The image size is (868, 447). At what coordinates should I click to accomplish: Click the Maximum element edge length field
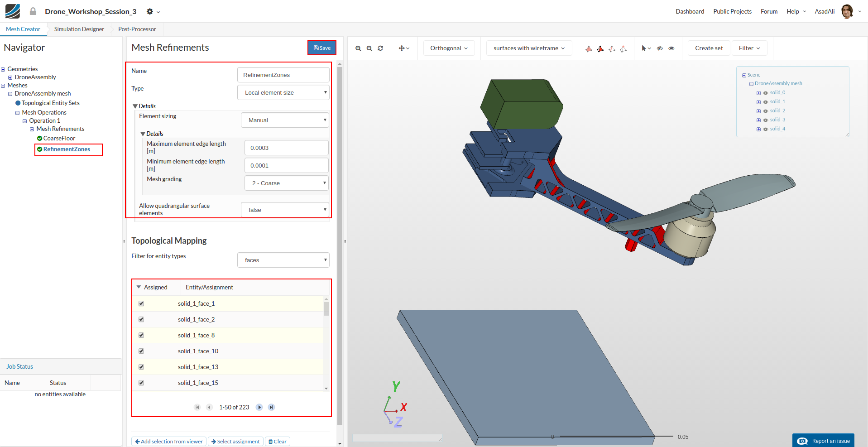[x=286, y=148]
